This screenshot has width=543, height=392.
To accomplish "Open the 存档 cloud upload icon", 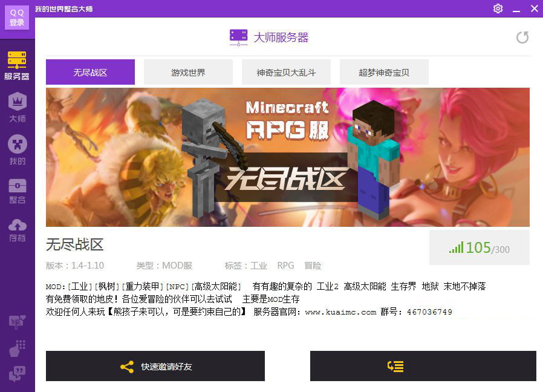I will [18, 230].
